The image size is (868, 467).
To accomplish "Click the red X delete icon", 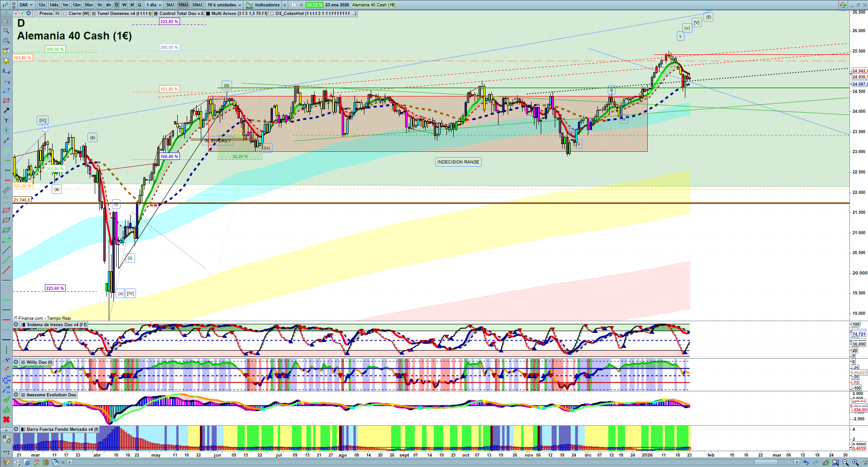I will click(6, 419).
